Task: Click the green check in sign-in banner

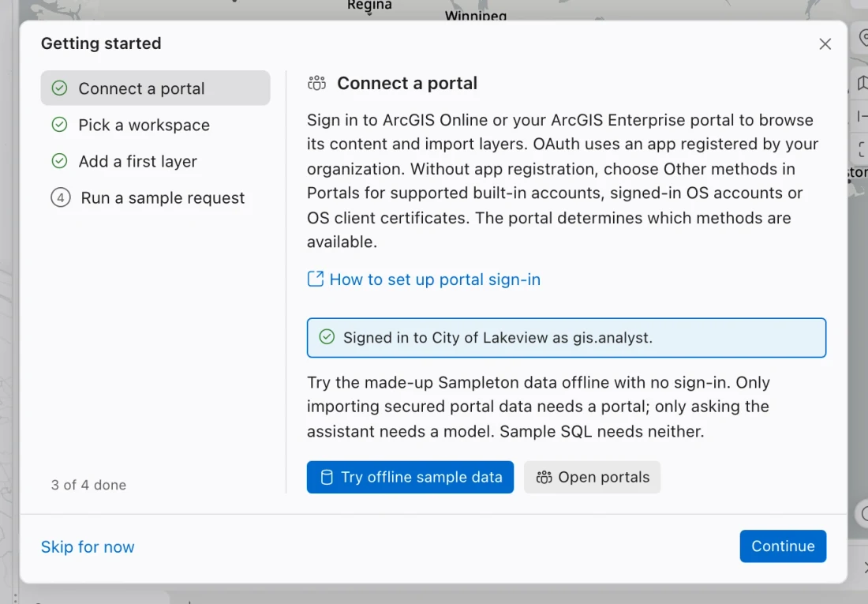Action: pyautogui.click(x=327, y=337)
